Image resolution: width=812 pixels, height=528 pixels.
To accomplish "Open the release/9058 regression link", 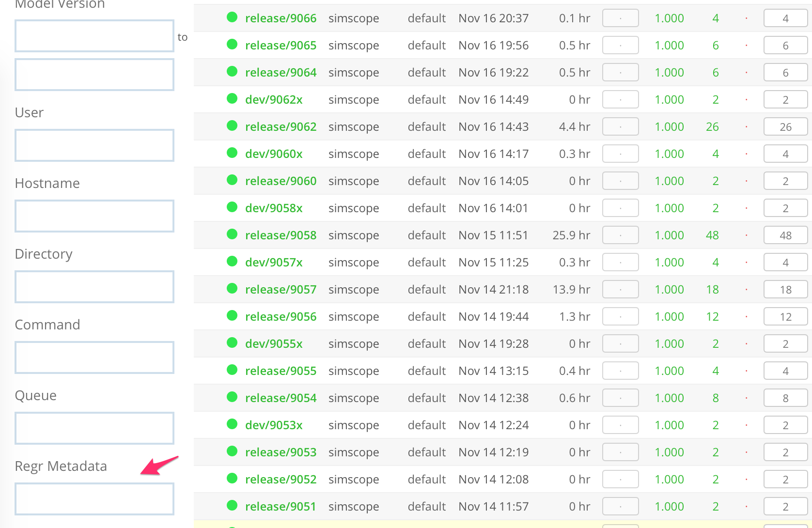I will coord(281,235).
